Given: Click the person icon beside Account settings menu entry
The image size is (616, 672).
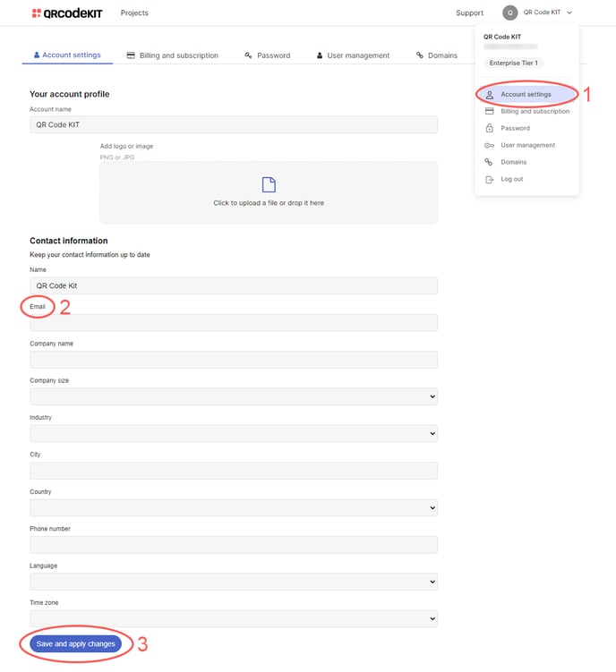Looking at the screenshot, I should click(x=489, y=95).
